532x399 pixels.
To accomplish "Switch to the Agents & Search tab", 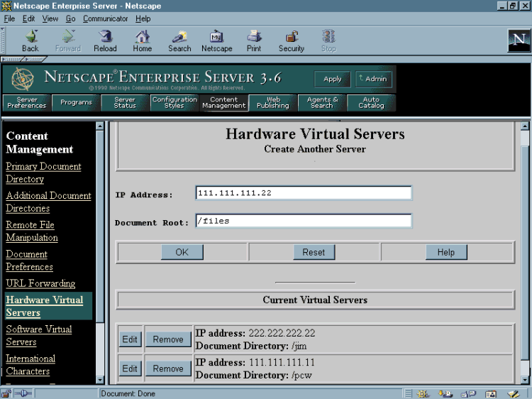I will coord(322,102).
